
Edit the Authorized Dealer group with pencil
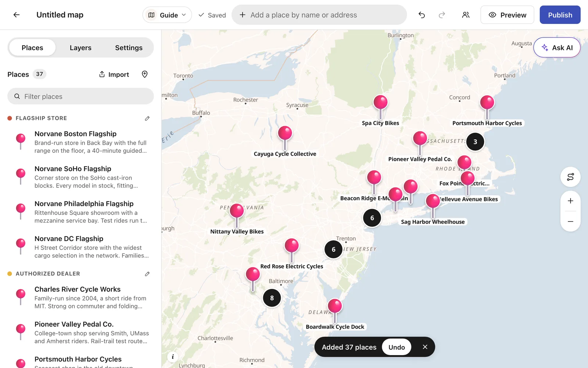[x=147, y=274]
